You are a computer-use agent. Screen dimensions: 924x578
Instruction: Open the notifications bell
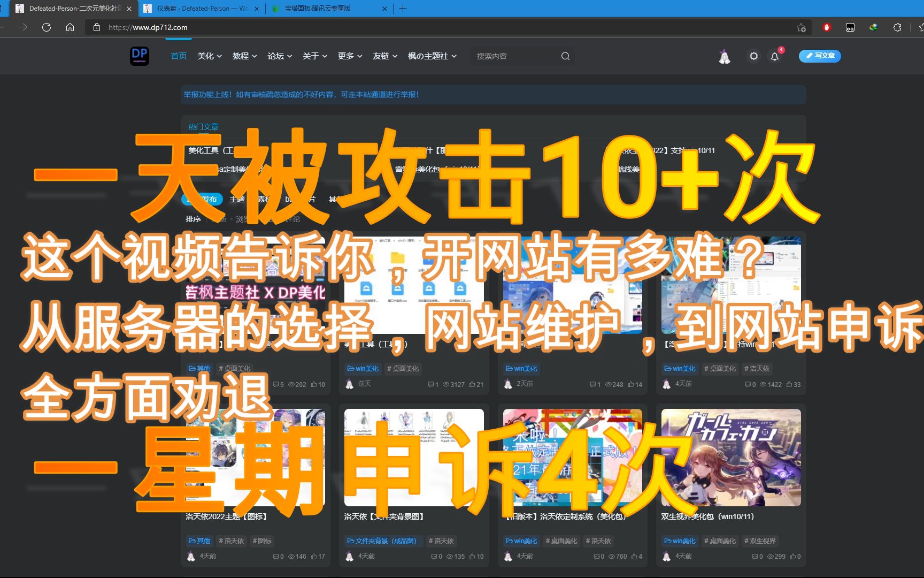pos(775,56)
